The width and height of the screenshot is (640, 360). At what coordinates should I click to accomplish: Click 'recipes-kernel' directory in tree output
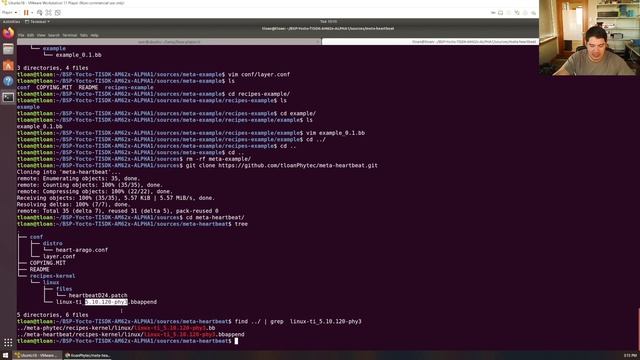[52, 276]
